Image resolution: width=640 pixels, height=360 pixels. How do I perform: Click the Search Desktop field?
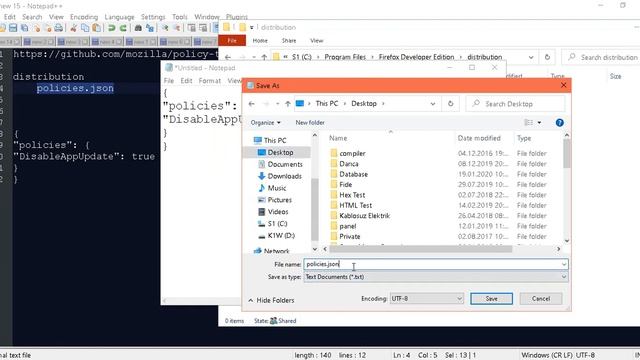coord(516,104)
